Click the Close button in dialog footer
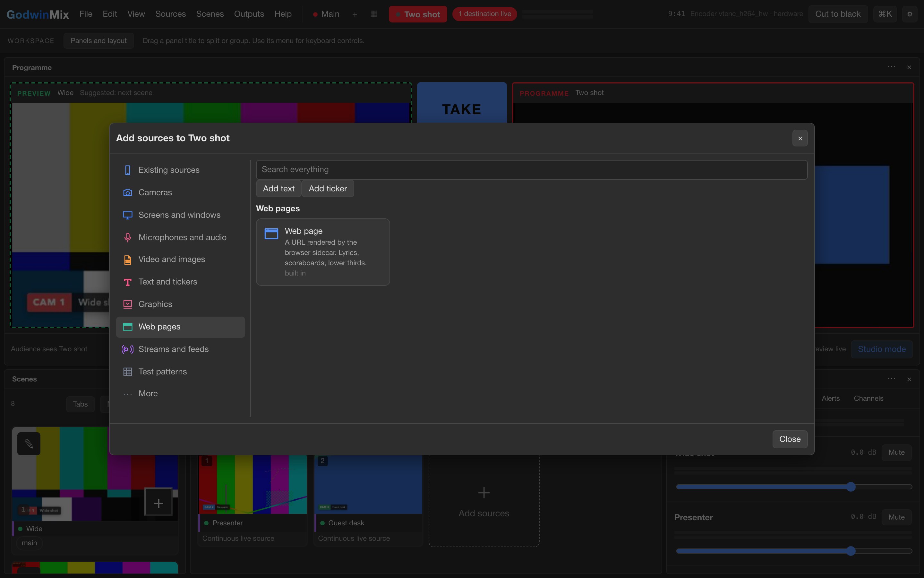This screenshot has width=924, height=578. 790,439
